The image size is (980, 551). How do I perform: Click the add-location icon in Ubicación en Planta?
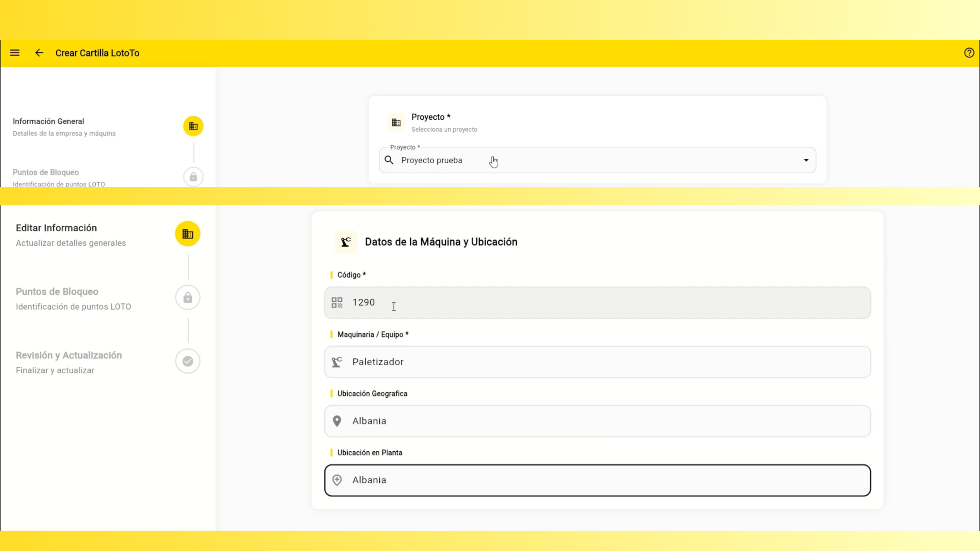coord(337,480)
